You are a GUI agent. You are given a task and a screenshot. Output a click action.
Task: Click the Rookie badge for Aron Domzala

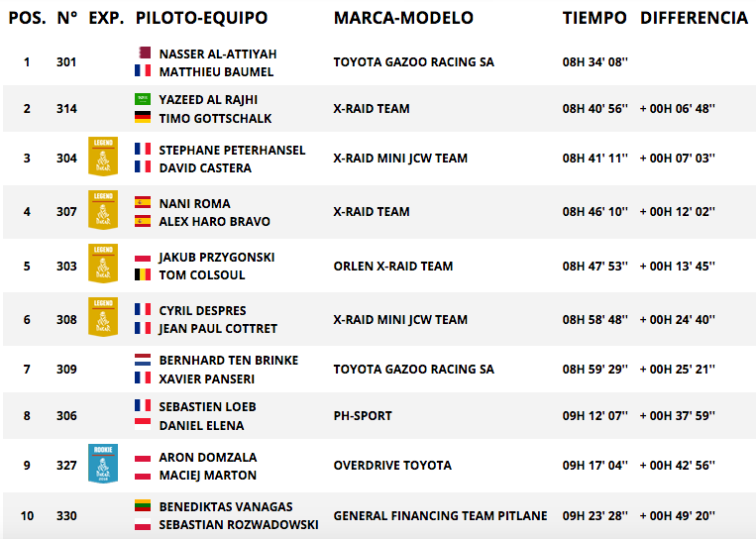click(x=103, y=464)
